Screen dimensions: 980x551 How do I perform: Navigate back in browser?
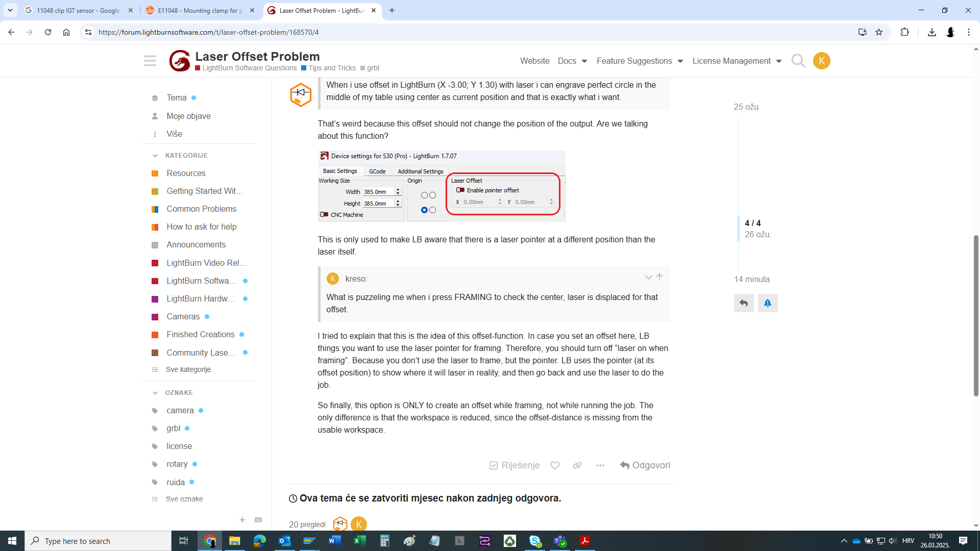click(x=11, y=32)
